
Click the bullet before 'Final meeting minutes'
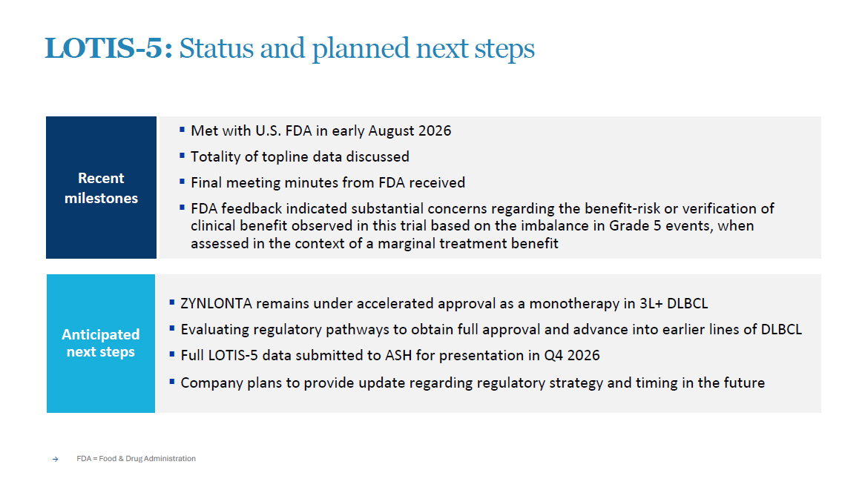[x=182, y=182]
